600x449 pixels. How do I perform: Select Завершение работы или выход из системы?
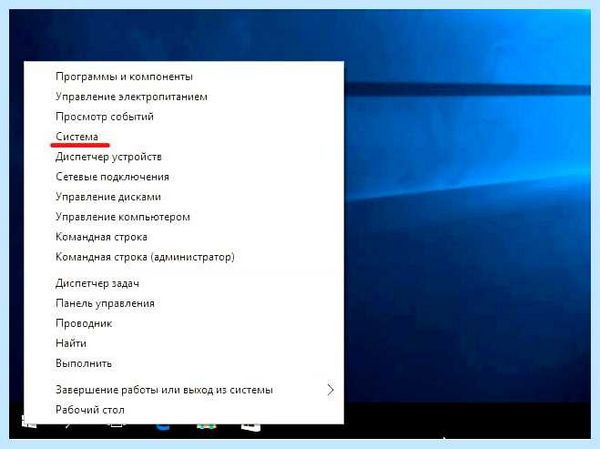tap(184, 390)
